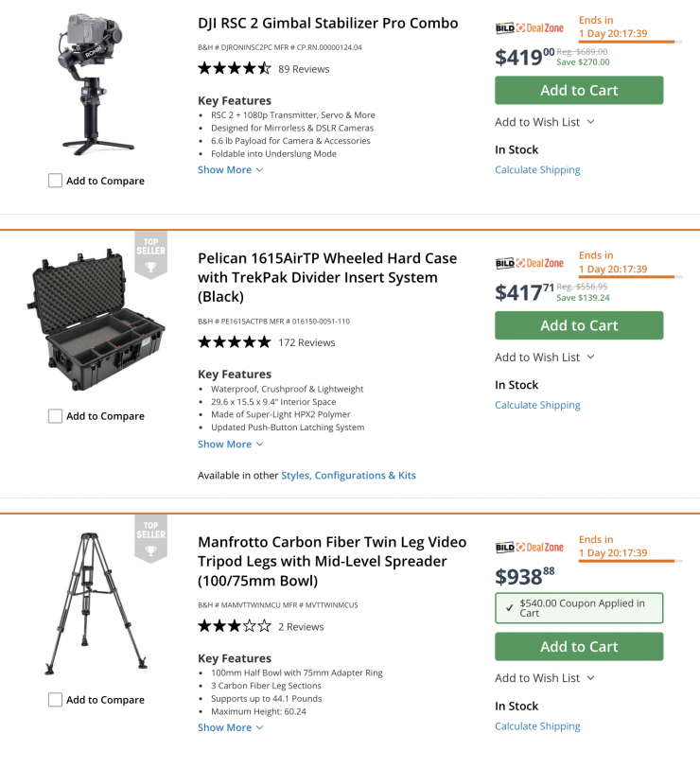
Task: Click the Top Seller badge on Manfrotto tripod
Action: tap(150, 537)
